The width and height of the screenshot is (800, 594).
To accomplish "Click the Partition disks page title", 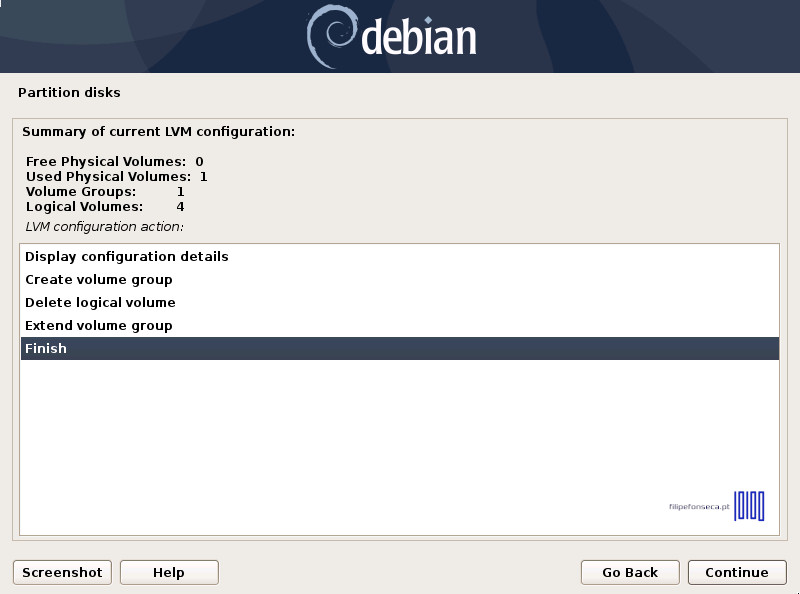I will [x=69, y=93].
